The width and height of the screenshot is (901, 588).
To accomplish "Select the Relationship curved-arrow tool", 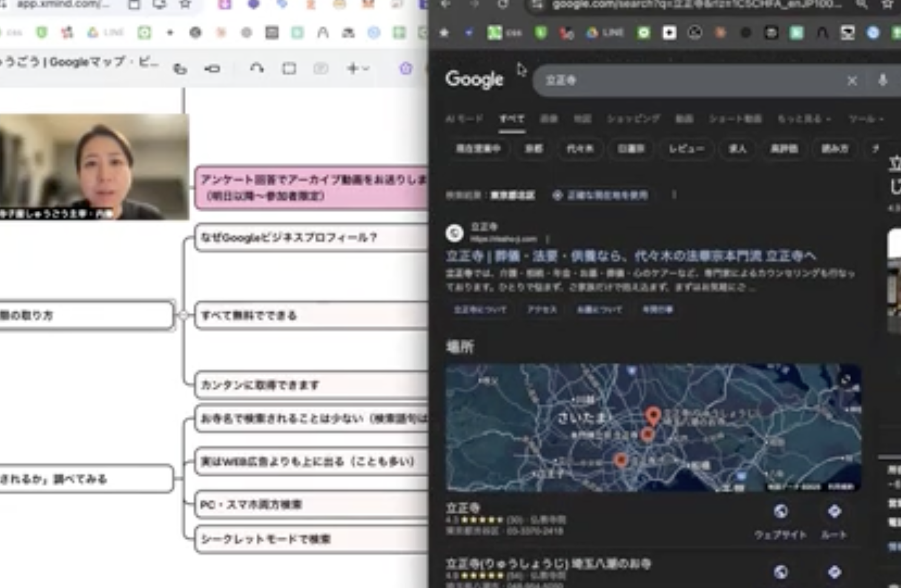I will (x=257, y=68).
